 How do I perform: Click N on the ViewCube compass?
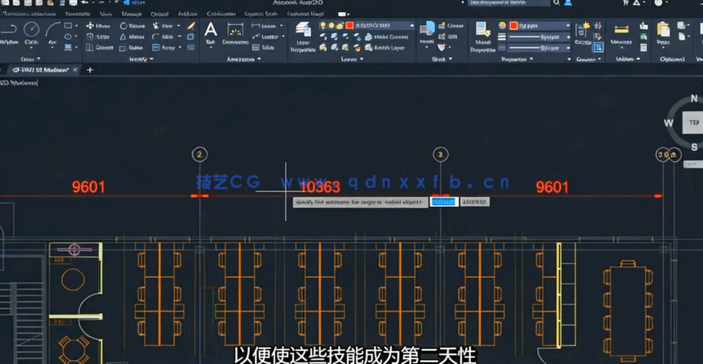point(694,99)
